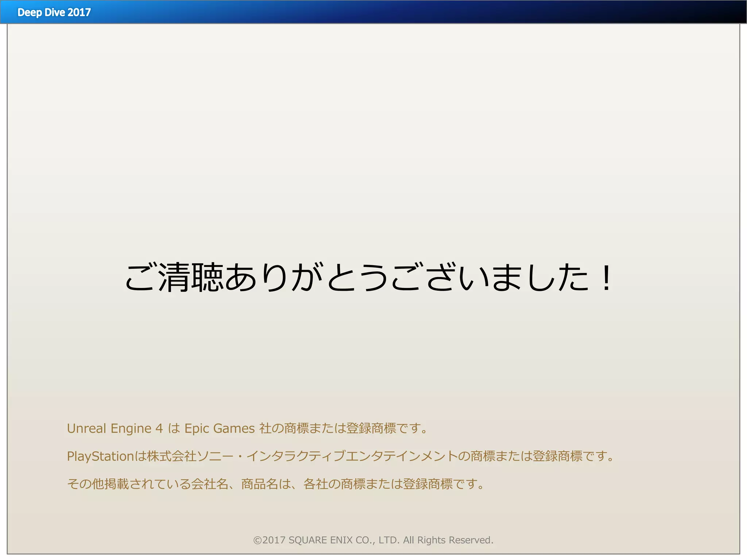
Task: Click the 'Deep Dive 2017' header title
Action: pyautogui.click(x=54, y=12)
